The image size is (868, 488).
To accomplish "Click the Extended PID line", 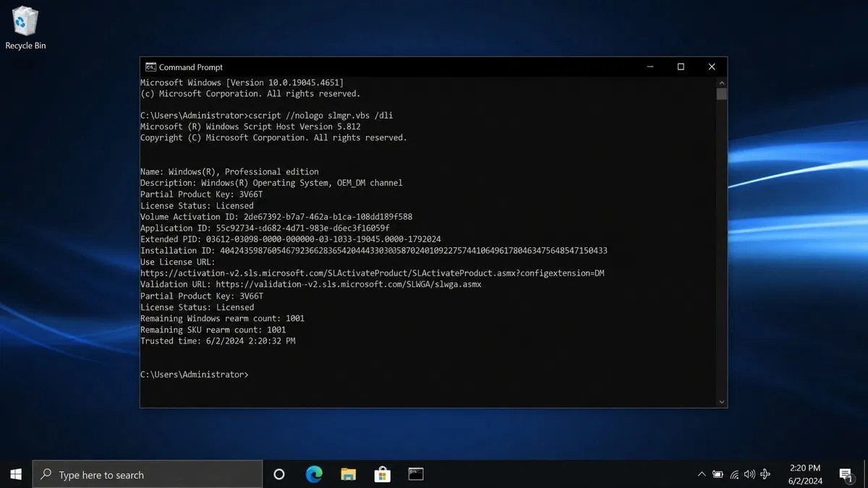I will click(291, 239).
